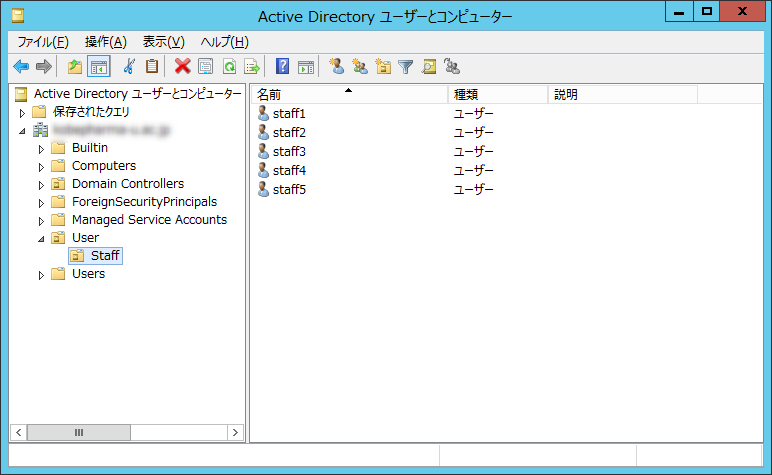Click the ユーザー type cell for staff2
The width and height of the screenshot is (772, 475).
click(473, 133)
